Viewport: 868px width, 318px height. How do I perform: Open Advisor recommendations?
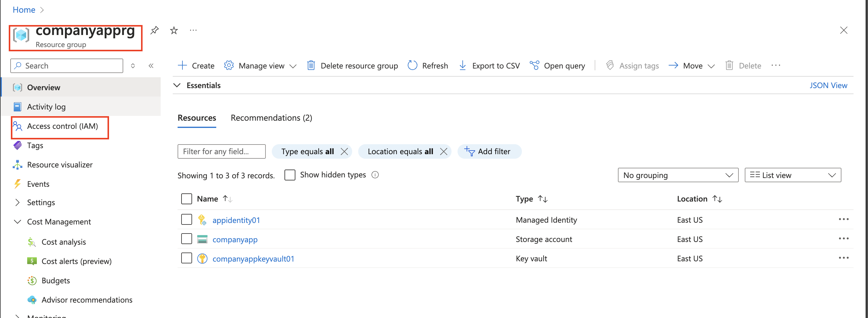coord(87,300)
